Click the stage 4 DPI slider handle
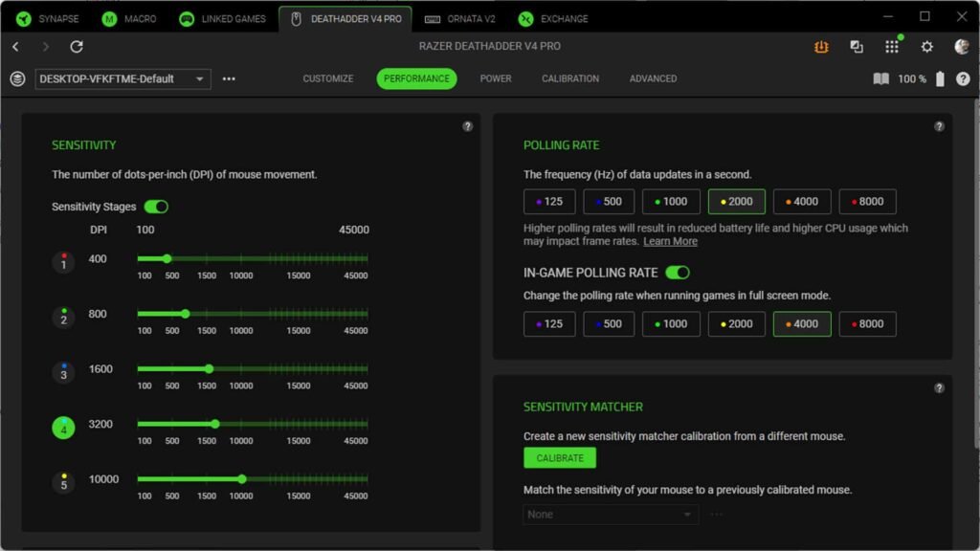 click(215, 424)
